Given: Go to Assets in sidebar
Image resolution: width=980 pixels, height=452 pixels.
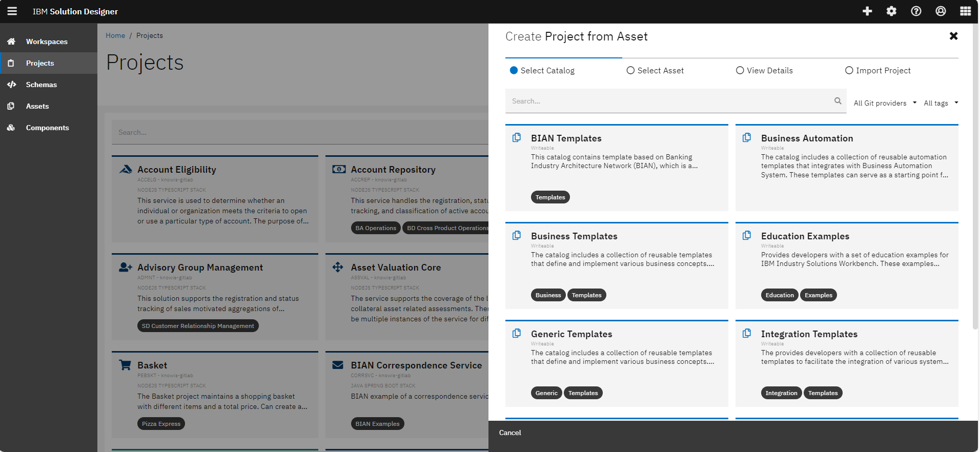Looking at the screenshot, I should pyautogui.click(x=49, y=106).
